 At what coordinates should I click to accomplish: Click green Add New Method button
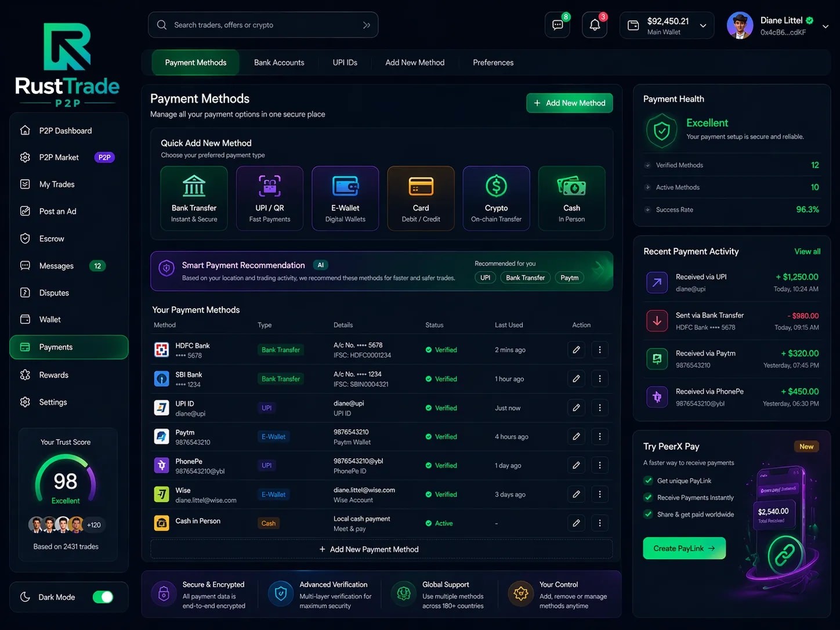[x=570, y=103]
